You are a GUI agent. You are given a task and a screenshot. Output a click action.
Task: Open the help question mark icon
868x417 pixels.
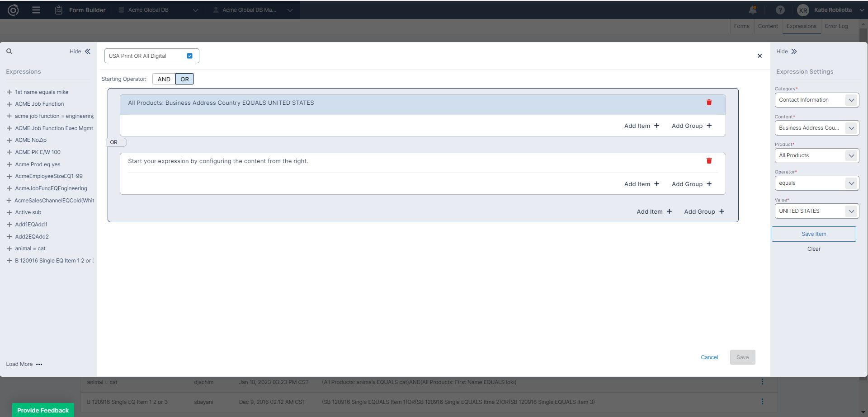[x=780, y=10]
